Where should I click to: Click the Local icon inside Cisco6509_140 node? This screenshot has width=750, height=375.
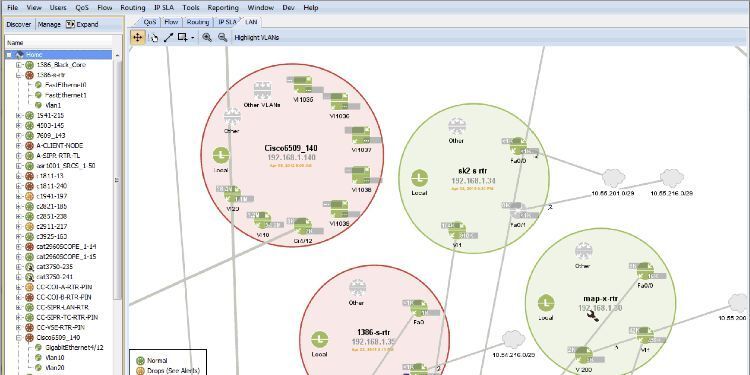pos(221,155)
